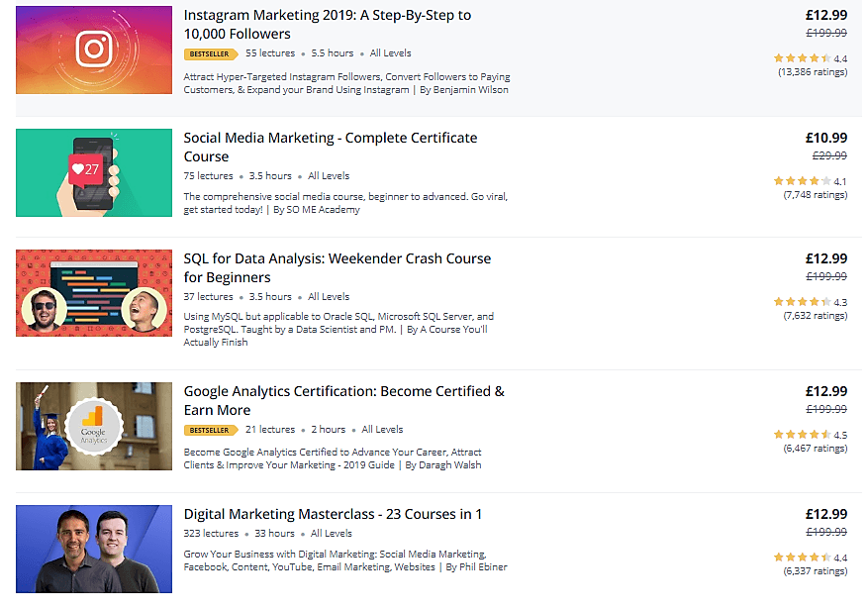Click the Instagram logo course thumbnail

click(94, 50)
